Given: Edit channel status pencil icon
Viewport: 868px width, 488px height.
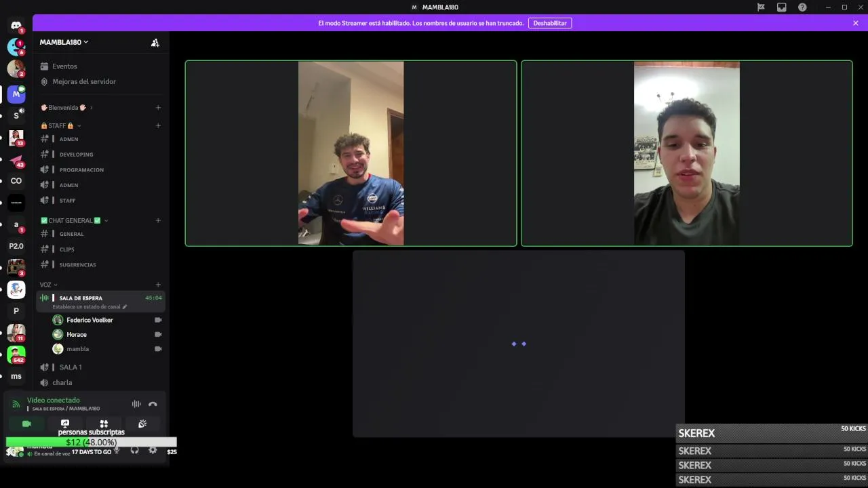Looking at the screenshot, I should [x=125, y=307].
